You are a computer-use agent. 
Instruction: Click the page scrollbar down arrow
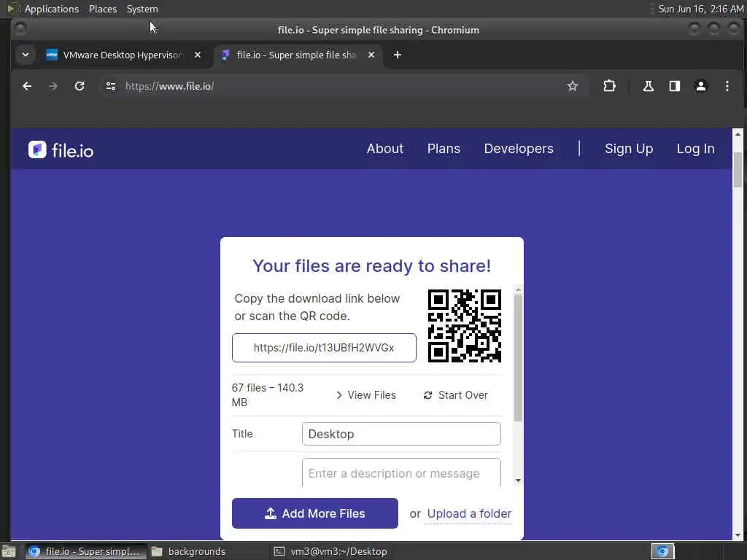[x=738, y=535]
